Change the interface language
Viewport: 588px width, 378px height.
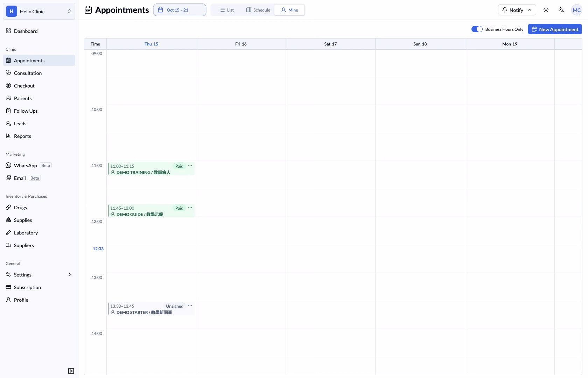[x=561, y=10]
